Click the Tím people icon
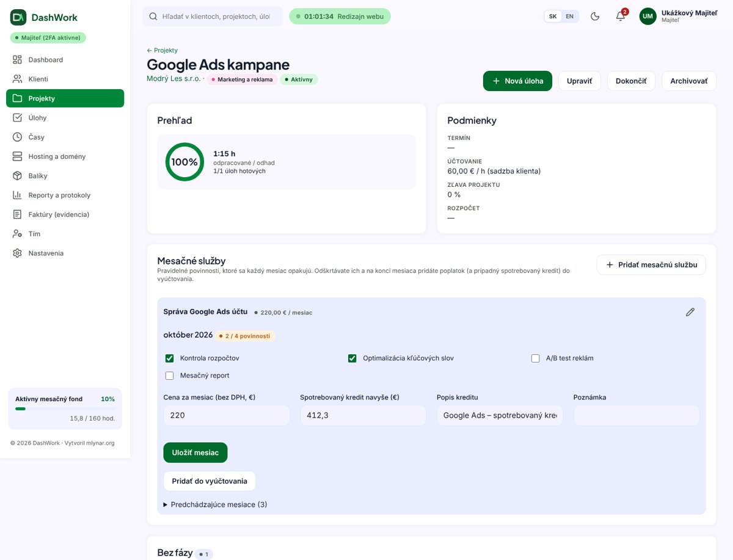The height and width of the screenshot is (560, 733). point(17,234)
